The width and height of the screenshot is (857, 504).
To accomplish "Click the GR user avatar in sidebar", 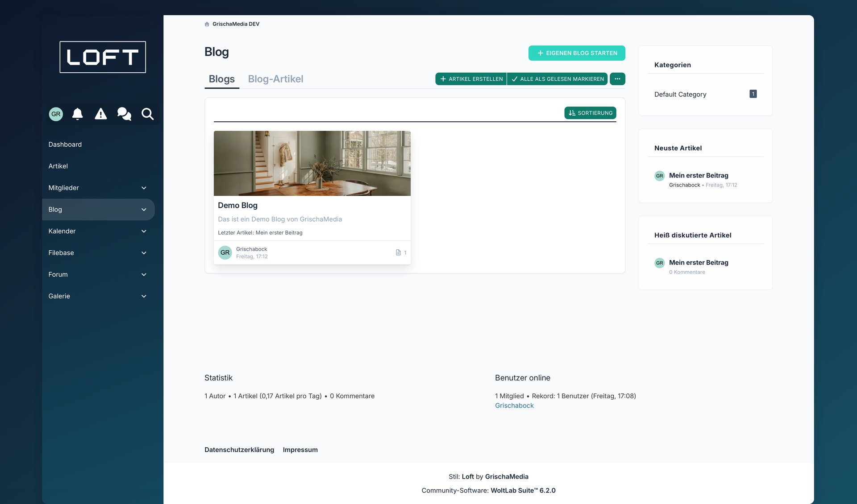I will click(x=56, y=114).
